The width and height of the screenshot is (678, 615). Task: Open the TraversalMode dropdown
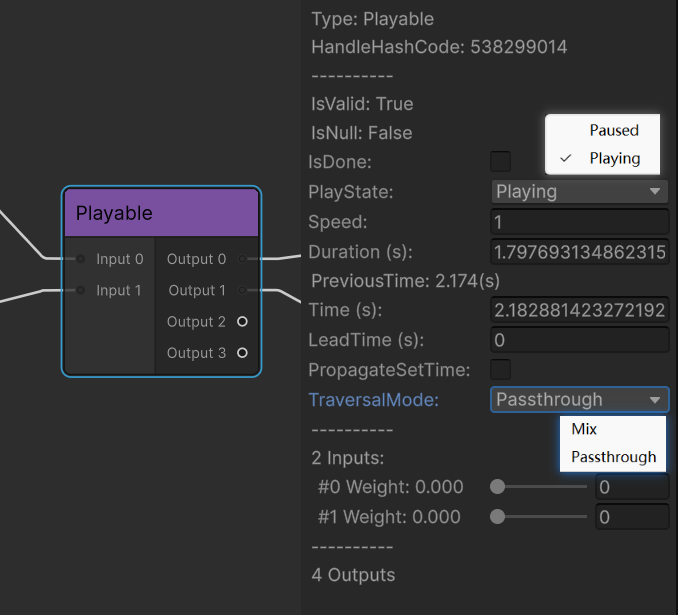(x=579, y=400)
